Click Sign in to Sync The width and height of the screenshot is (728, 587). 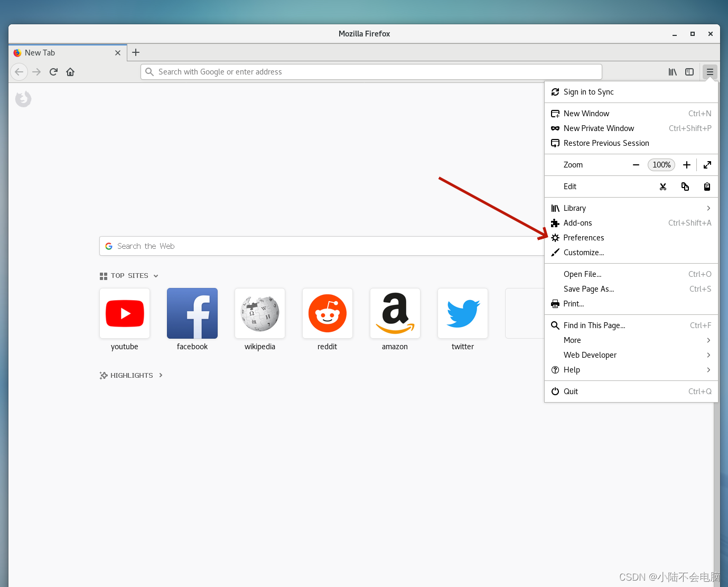tap(589, 91)
